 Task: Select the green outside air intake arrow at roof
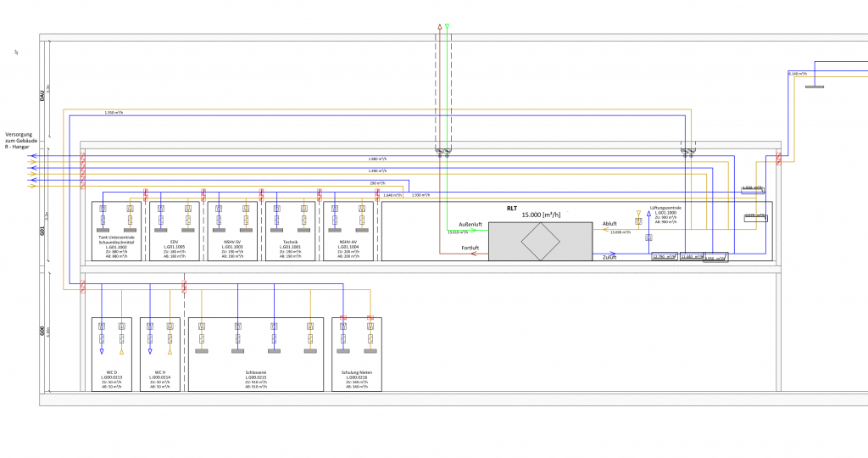point(448,26)
